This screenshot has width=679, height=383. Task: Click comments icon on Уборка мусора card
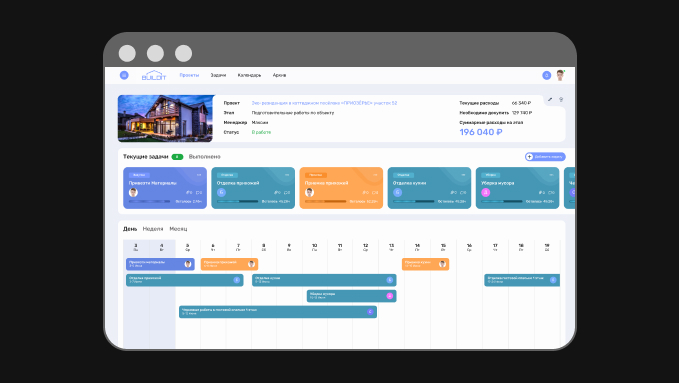[x=551, y=192]
